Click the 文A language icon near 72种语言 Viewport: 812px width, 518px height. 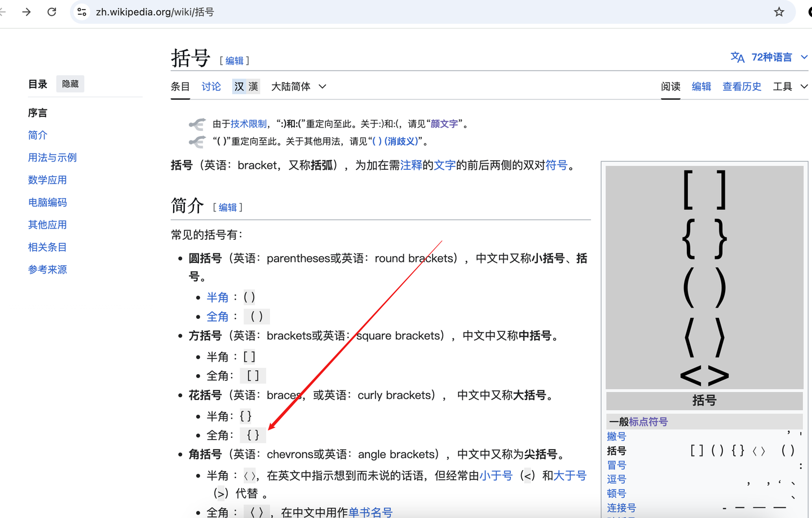tap(738, 56)
